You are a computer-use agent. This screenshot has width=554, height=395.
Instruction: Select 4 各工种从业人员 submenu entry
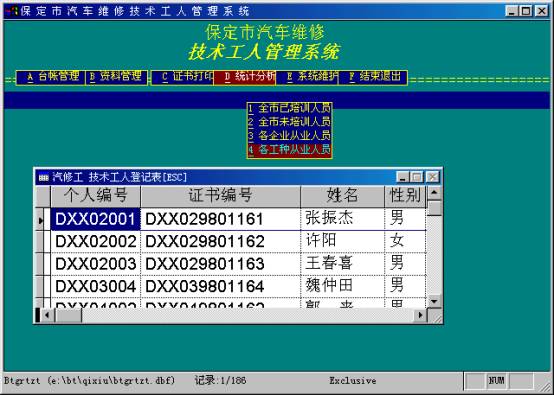[289, 150]
